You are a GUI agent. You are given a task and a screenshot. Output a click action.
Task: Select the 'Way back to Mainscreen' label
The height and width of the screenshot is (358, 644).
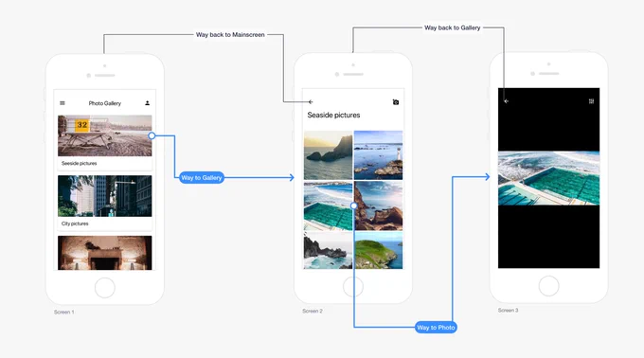click(230, 34)
